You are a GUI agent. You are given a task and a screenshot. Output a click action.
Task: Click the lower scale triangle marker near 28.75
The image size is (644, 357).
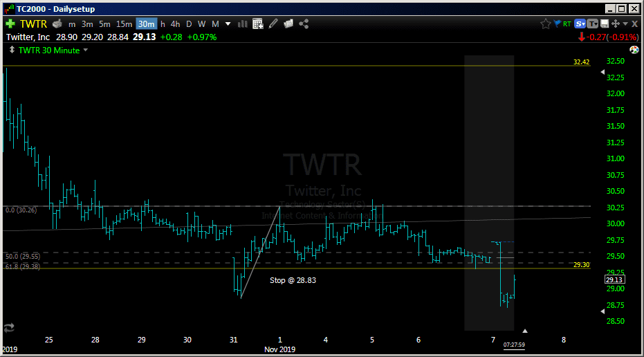pos(602,311)
